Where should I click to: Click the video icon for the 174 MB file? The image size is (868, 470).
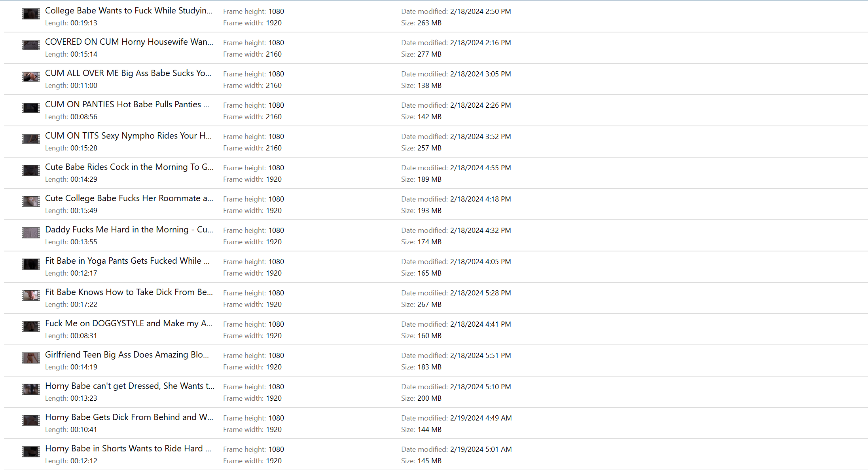click(30, 233)
